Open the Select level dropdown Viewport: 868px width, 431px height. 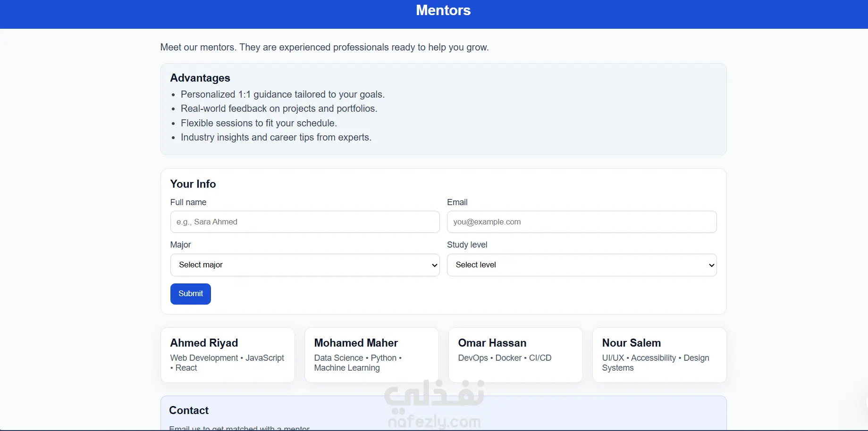coord(581,265)
